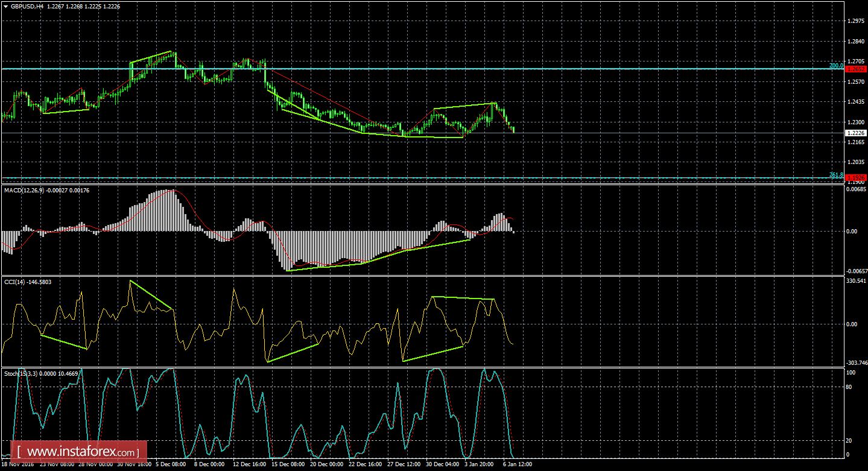Image resolution: width=868 pixels, height=471 pixels.
Task: Select the 200.0 Fibonacci level line
Action: tap(422, 68)
